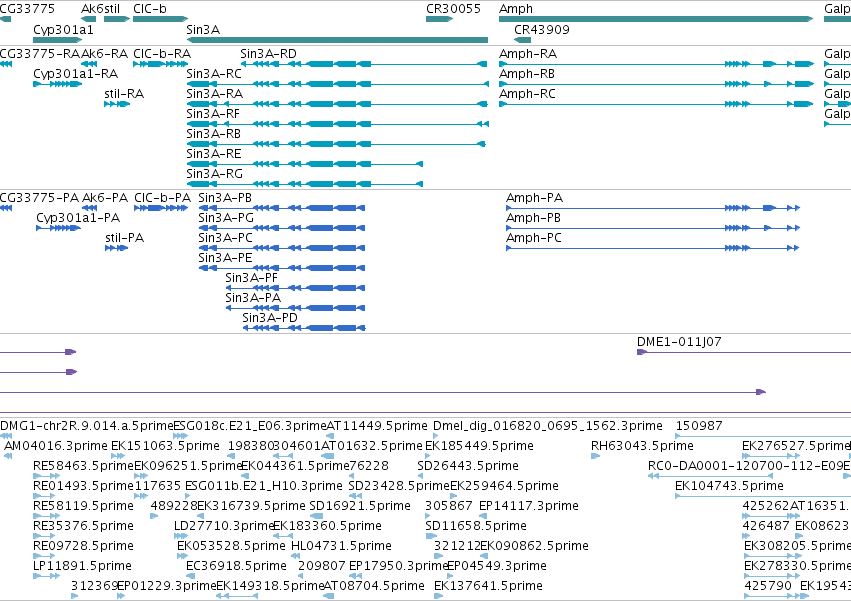
Task: Select protein Sin3A-PE
Action: [282, 268]
